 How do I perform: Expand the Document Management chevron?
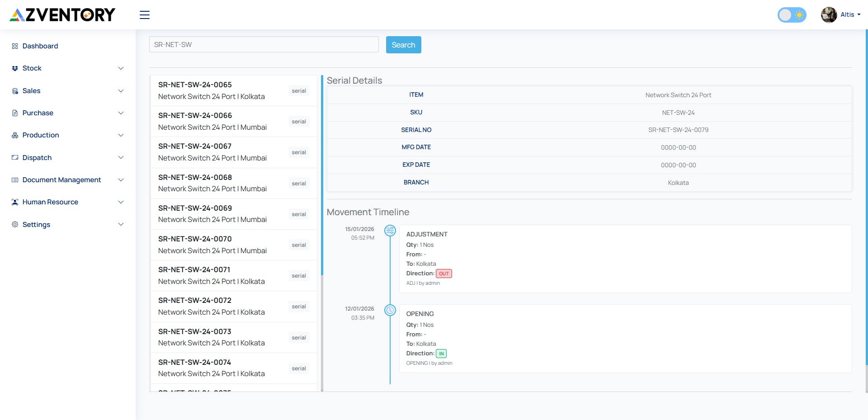coord(121,179)
